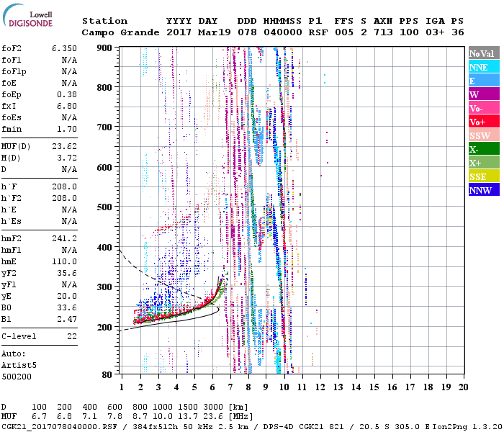Click the 20 label on frequency axis

pyautogui.click(x=462, y=387)
